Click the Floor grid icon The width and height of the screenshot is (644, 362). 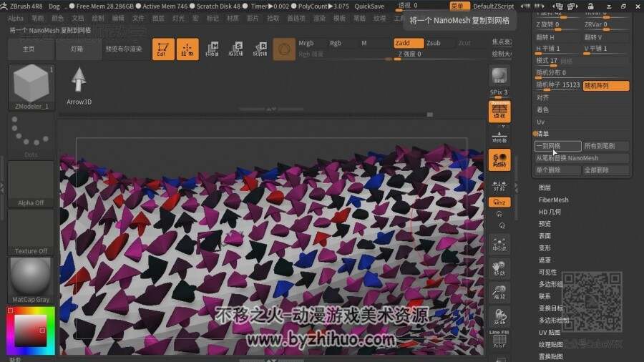pos(499,137)
